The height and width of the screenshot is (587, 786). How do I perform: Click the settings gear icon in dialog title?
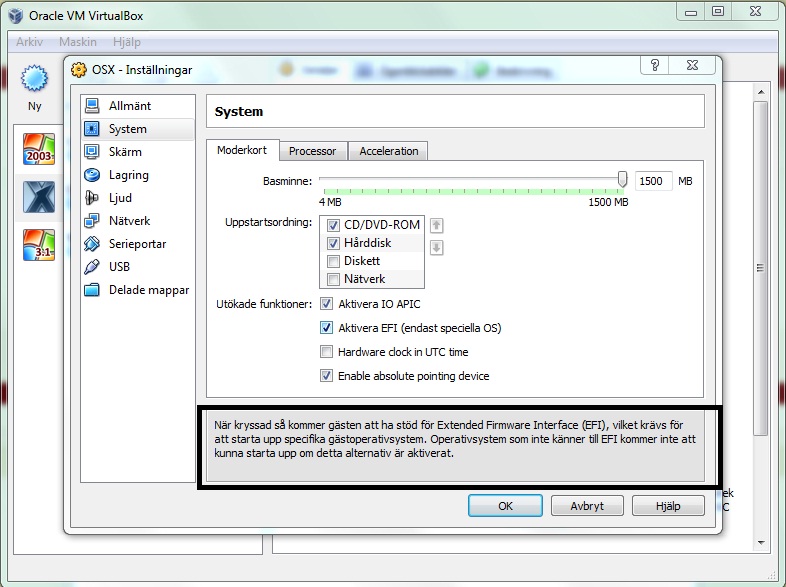pyautogui.click(x=79, y=70)
